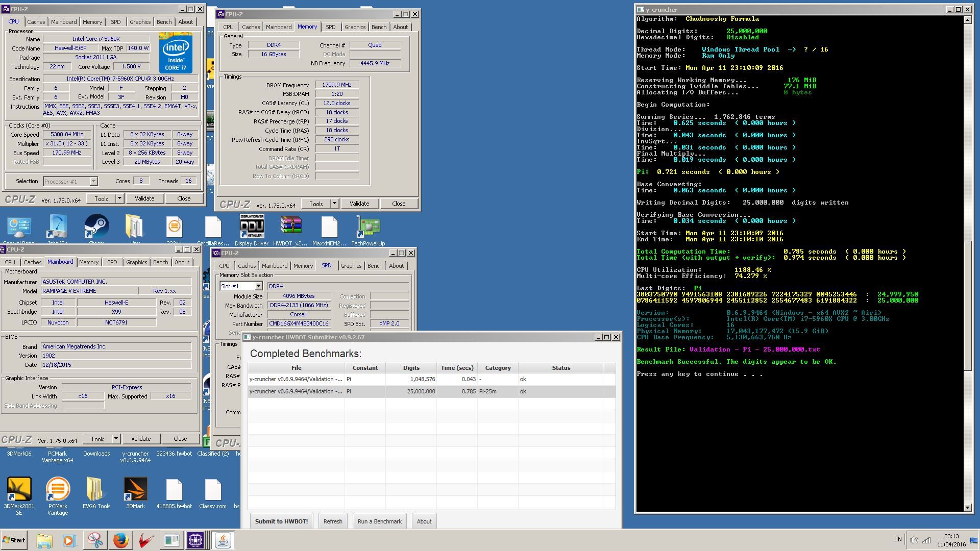Viewport: 980px width, 551px height.
Task: Click the network signal tray icon
Action: (926, 540)
